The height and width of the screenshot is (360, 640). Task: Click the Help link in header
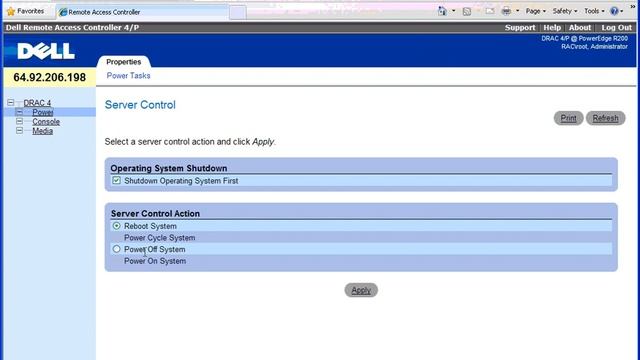552,27
